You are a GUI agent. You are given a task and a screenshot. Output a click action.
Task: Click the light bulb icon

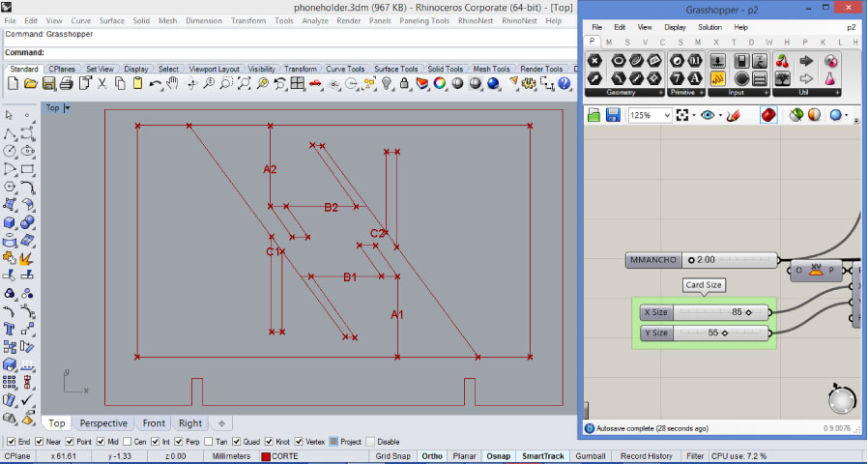[x=387, y=83]
